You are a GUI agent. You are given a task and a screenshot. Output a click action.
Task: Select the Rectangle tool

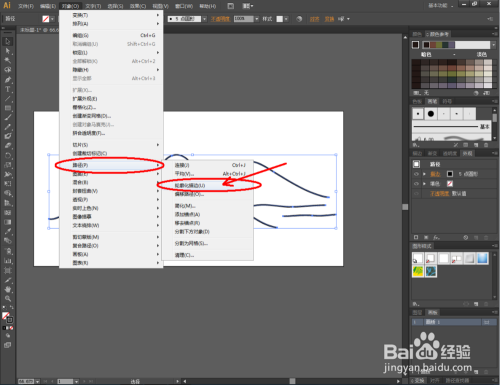[x=8, y=108]
